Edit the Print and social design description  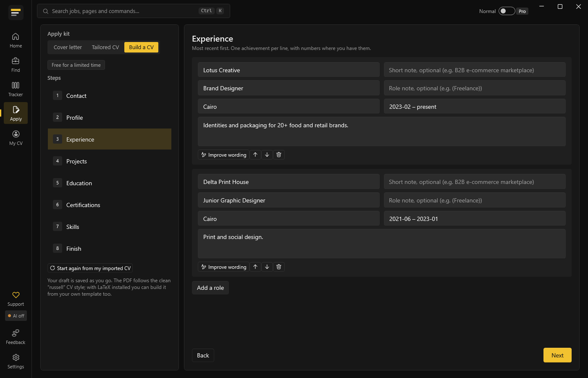pos(382,244)
